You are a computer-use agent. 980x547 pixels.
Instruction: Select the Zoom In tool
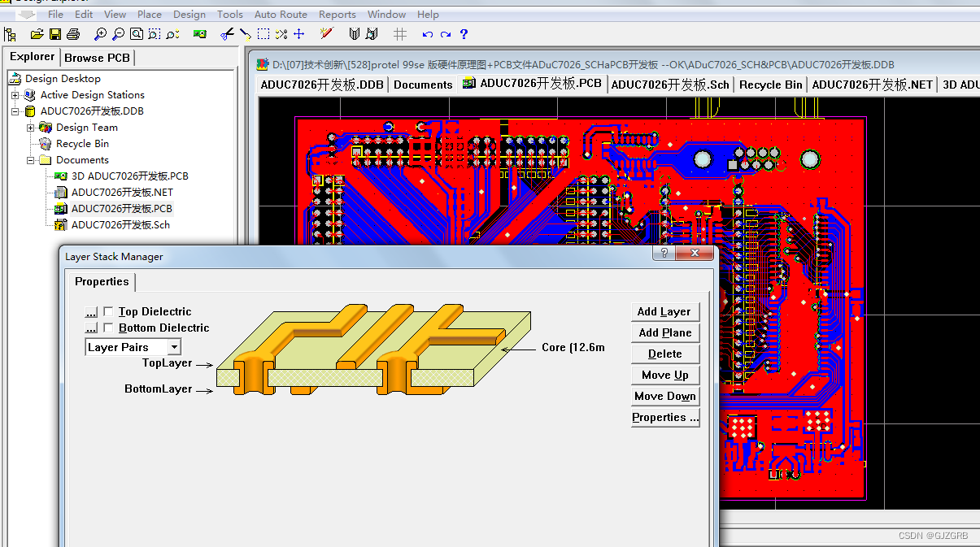(x=100, y=34)
